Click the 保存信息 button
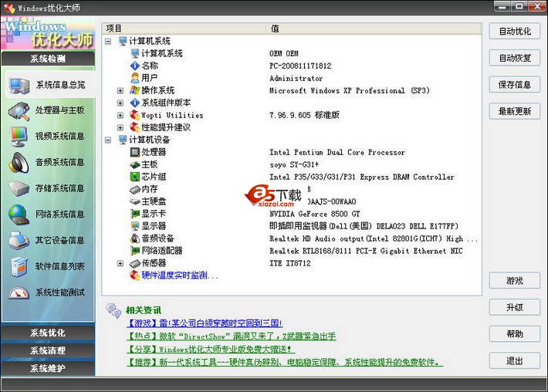548x392 pixels. click(x=515, y=84)
